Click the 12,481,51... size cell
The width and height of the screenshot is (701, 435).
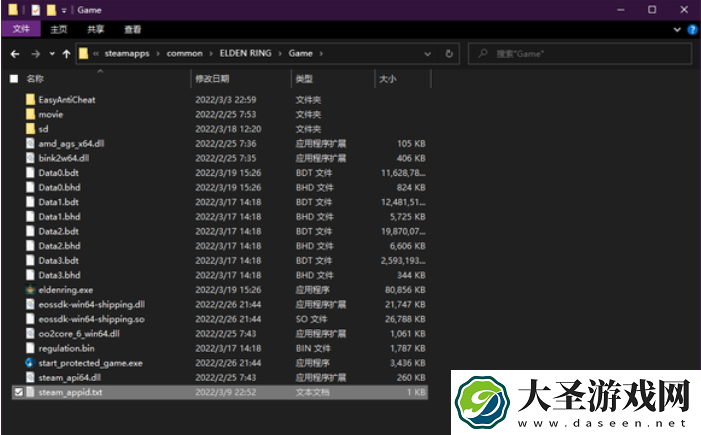[403, 202]
